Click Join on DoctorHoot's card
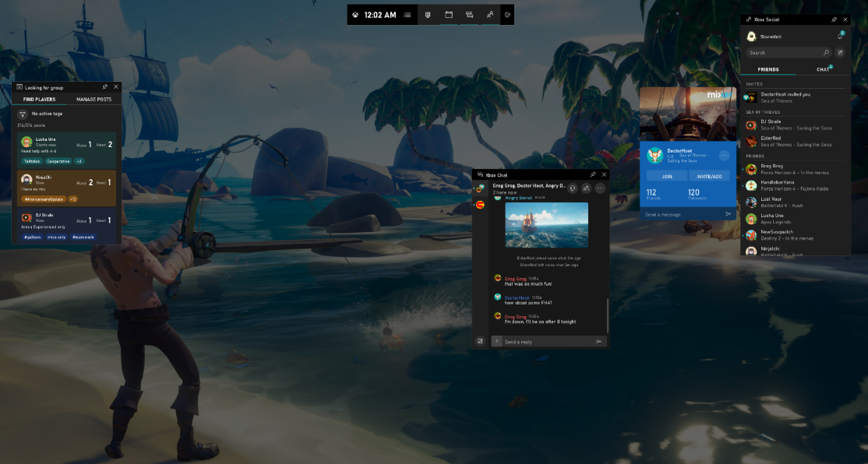Viewport: 868px width, 464px height. pyautogui.click(x=667, y=176)
